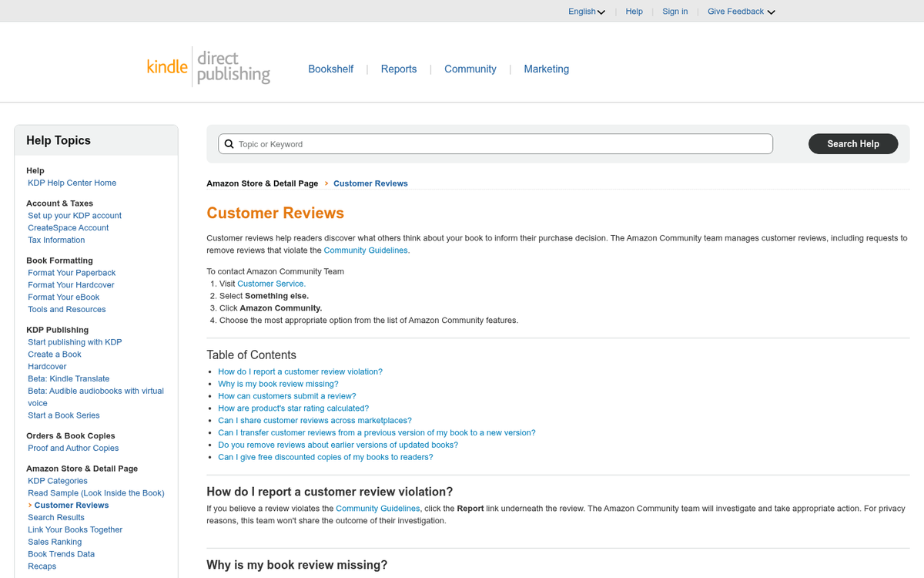Open the Marketing section
924x578 pixels.
pyautogui.click(x=547, y=69)
